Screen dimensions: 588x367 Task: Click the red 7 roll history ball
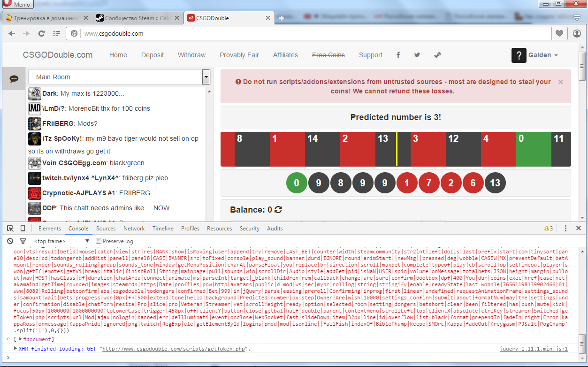[429, 183]
